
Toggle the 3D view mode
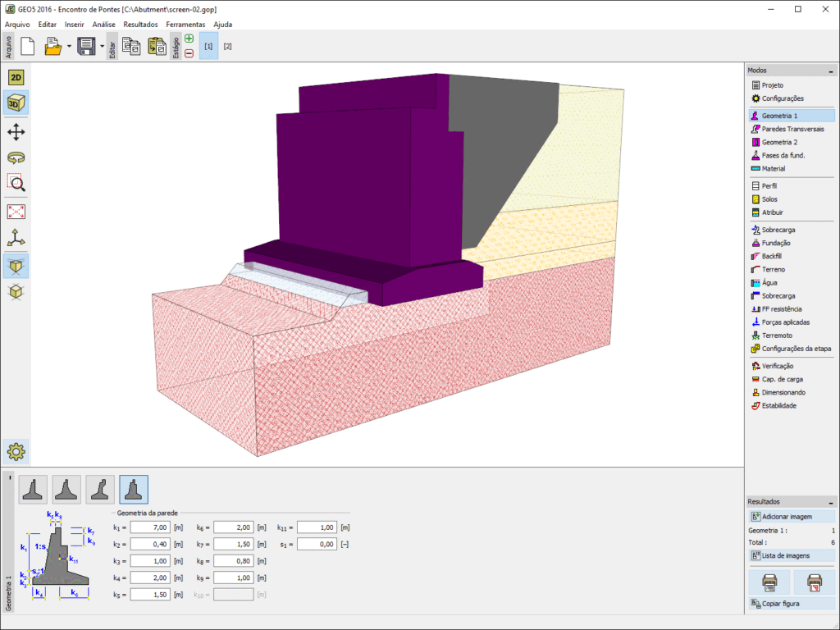pos(16,103)
